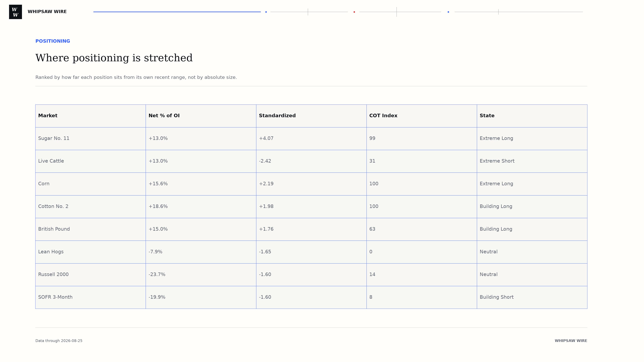Click the -23.7% net value
Screen dimensions: 644x362
[x=157, y=275]
